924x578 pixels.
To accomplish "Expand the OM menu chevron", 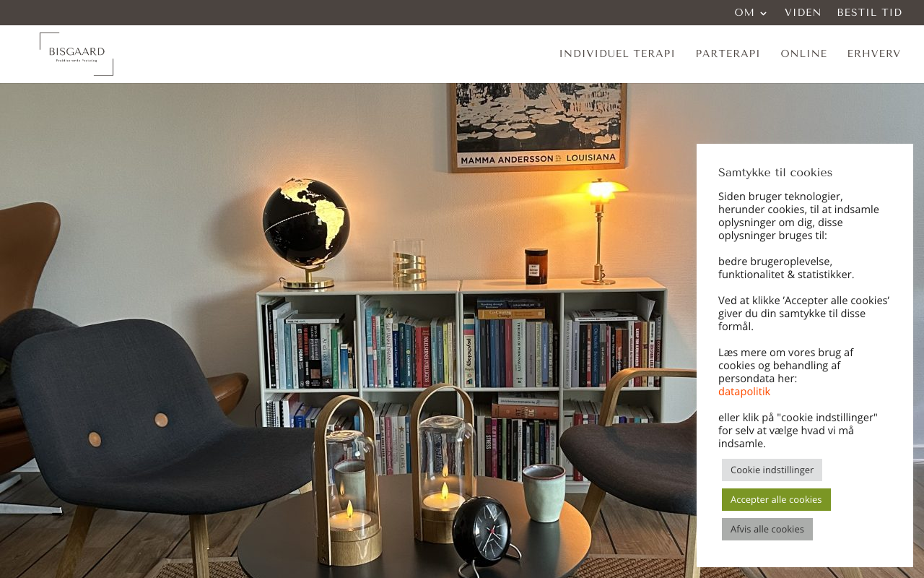I will coord(764,13).
